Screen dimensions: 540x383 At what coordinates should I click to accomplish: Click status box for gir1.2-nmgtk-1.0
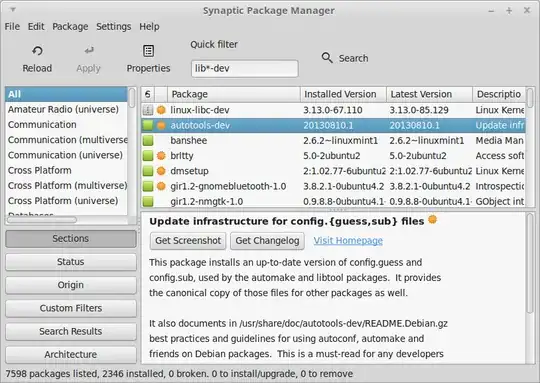click(x=148, y=201)
